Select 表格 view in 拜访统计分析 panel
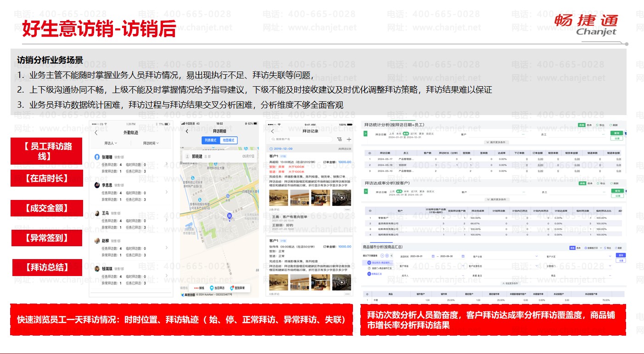This screenshot has width=644, height=354. point(582,125)
